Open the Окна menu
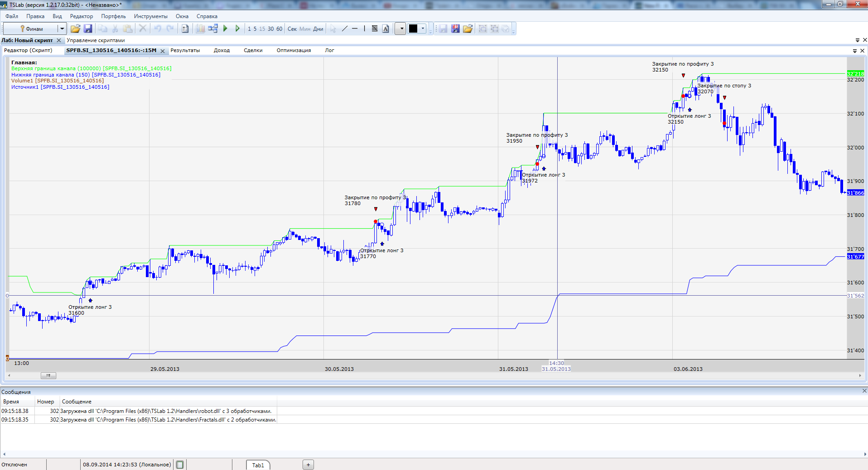 pos(182,16)
